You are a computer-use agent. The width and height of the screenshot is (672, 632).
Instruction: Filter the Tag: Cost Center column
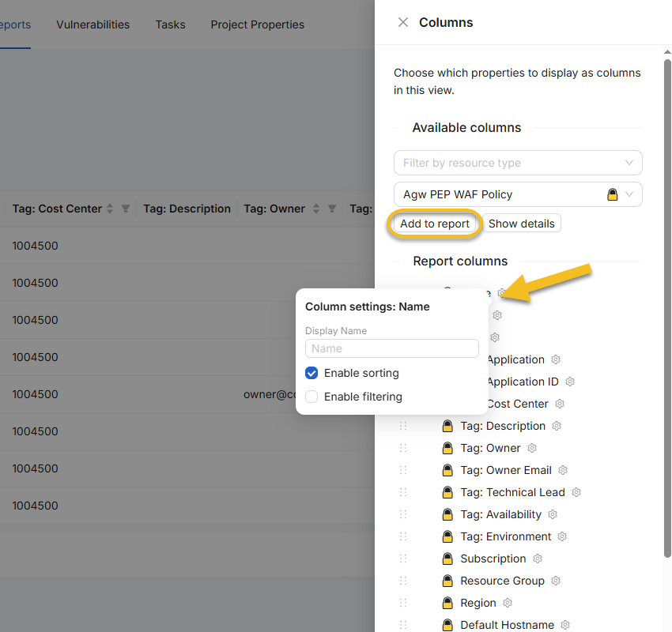126,209
